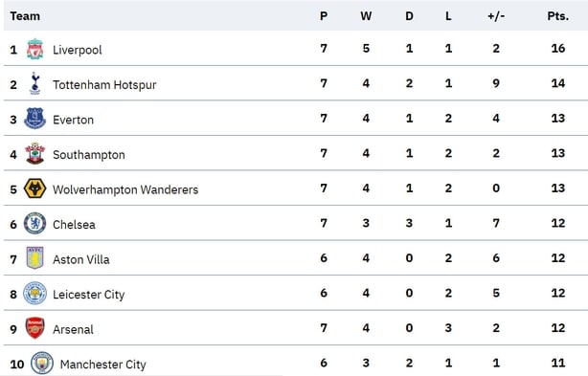Sort the table by Pts. column
588x376 pixels.
558,16
